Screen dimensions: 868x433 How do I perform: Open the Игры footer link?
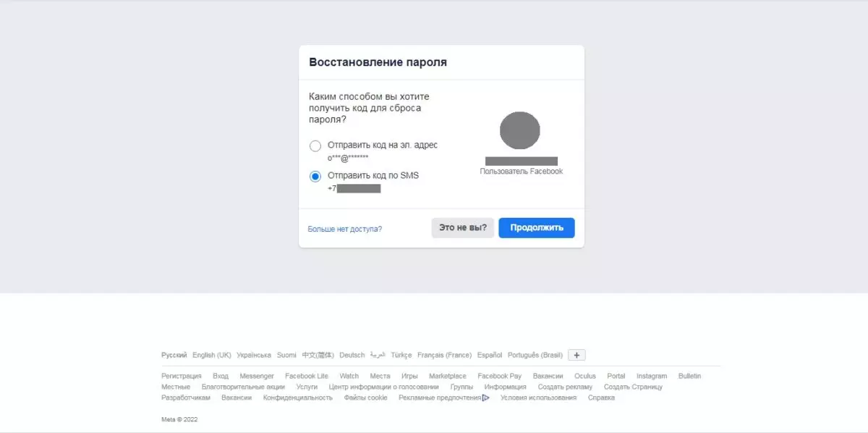coord(409,376)
